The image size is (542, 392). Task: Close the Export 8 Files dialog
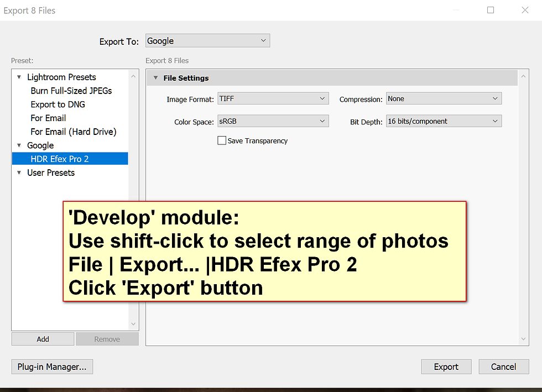click(525, 10)
